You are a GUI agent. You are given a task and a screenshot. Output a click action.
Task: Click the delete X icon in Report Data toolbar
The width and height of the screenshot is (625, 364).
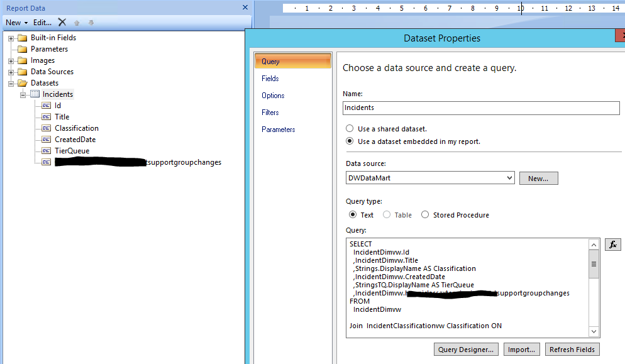[x=62, y=22]
